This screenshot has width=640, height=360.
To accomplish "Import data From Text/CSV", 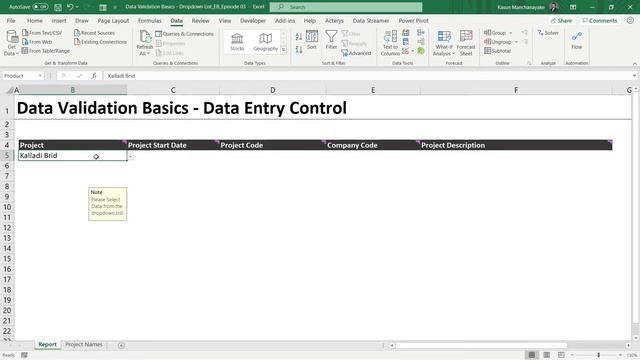I will (42, 33).
